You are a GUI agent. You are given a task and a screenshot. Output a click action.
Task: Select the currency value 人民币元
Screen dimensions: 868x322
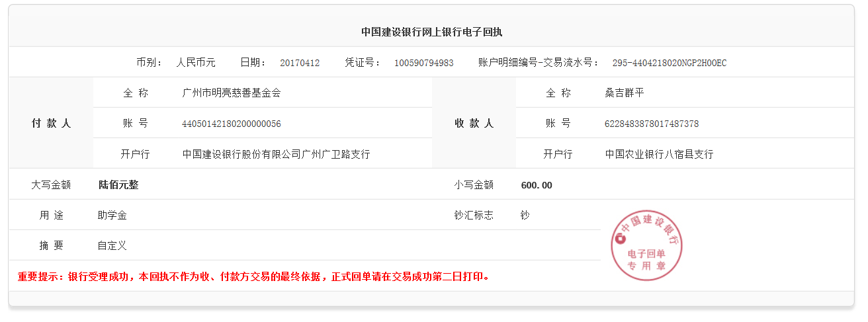(x=196, y=63)
